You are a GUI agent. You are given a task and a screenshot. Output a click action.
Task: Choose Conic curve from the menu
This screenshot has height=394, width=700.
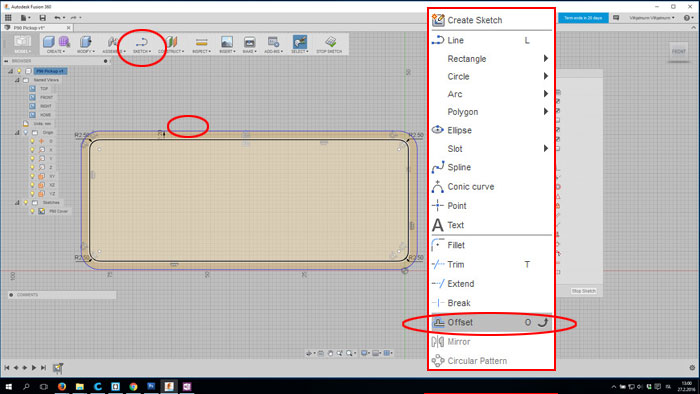pyautogui.click(x=491, y=187)
